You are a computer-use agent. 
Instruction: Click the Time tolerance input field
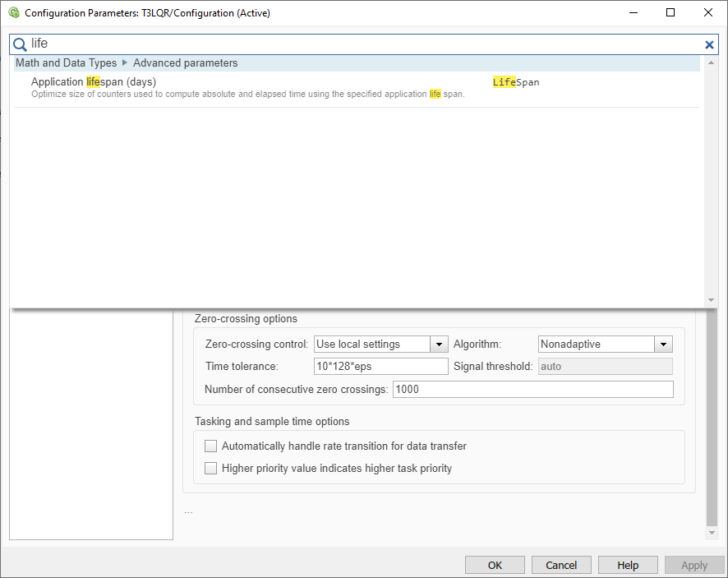tap(380, 366)
